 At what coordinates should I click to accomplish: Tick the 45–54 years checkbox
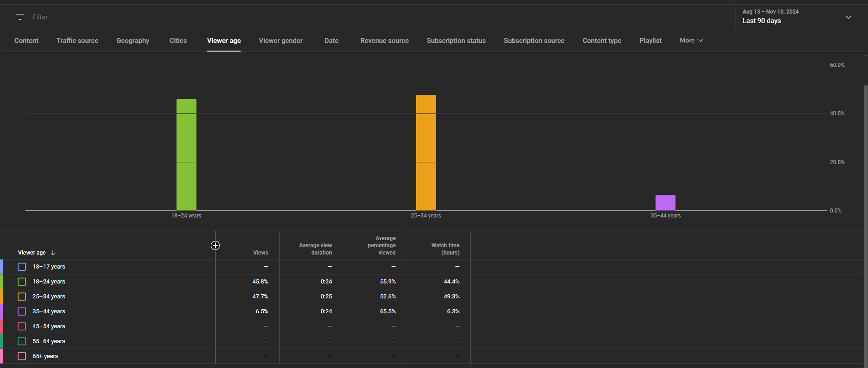pyautogui.click(x=22, y=326)
